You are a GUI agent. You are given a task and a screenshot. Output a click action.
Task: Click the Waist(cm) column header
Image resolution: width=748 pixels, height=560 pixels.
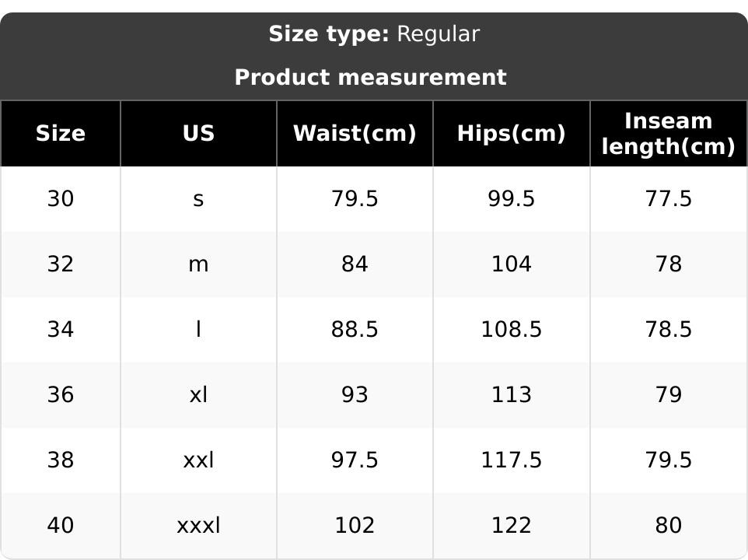click(x=355, y=134)
